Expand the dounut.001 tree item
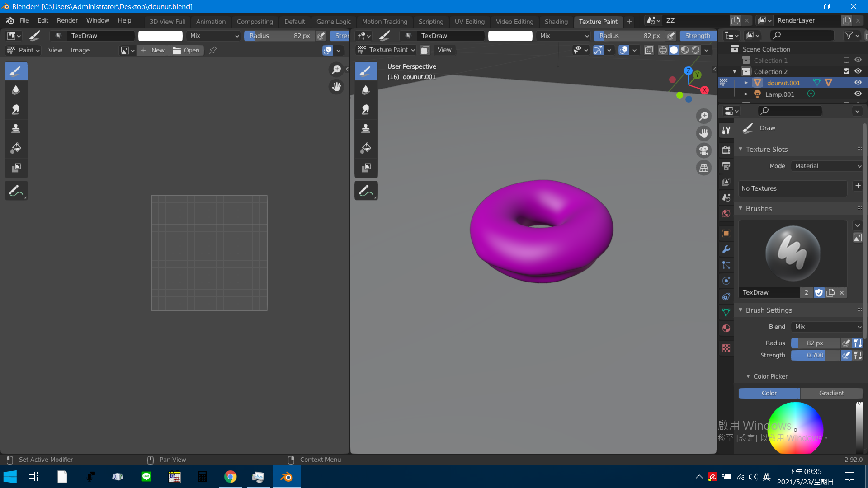868x488 pixels. click(746, 83)
